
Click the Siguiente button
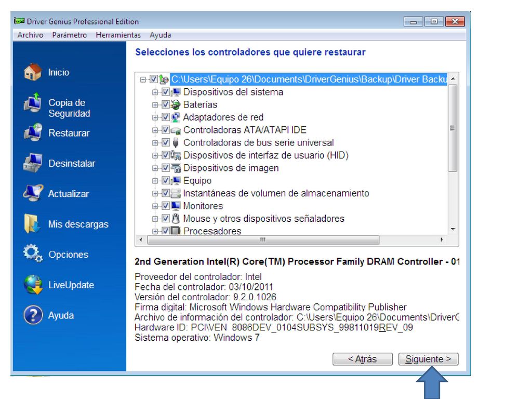(x=428, y=359)
